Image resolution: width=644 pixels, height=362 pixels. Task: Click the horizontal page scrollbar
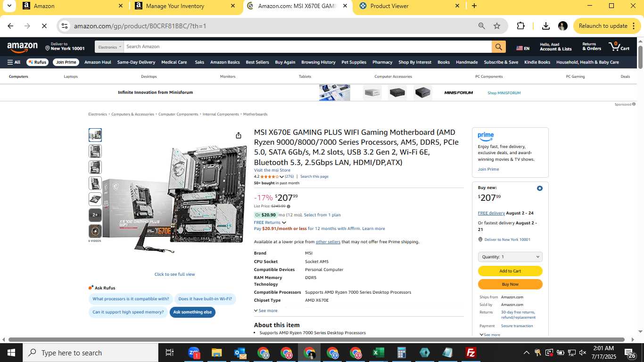(316, 339)
